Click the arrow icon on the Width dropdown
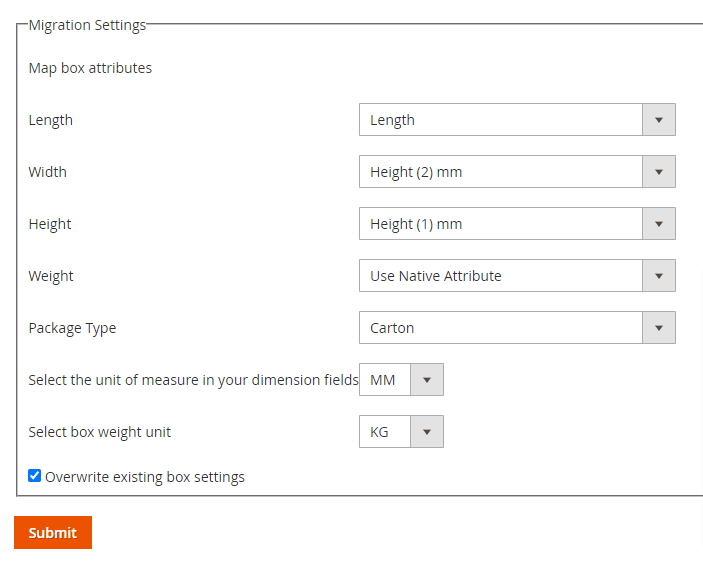The height and width of the screenshot is (567, 703). click(658, 172)
